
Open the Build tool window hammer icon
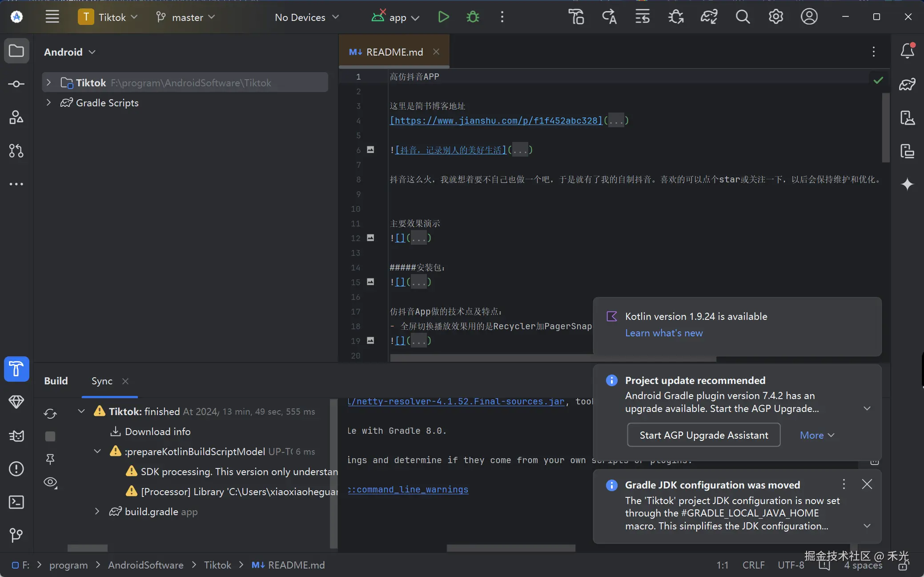point(16,369)
